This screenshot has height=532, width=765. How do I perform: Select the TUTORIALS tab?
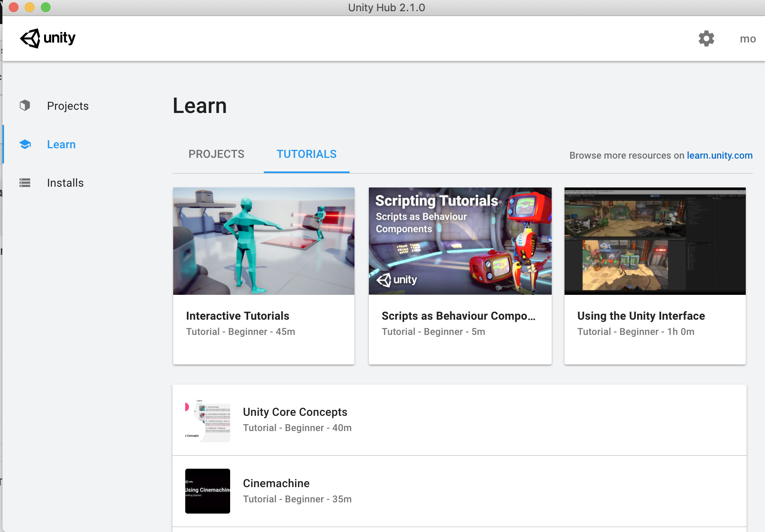(307, 154)
